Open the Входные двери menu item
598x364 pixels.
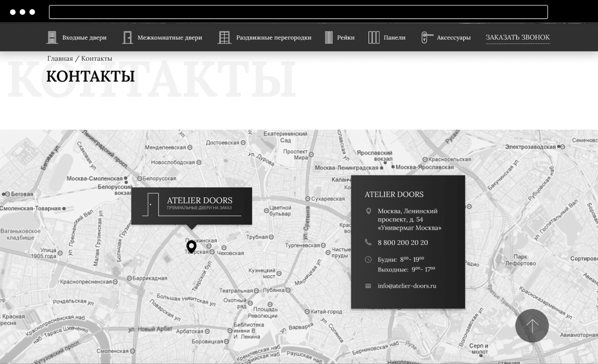84,37
